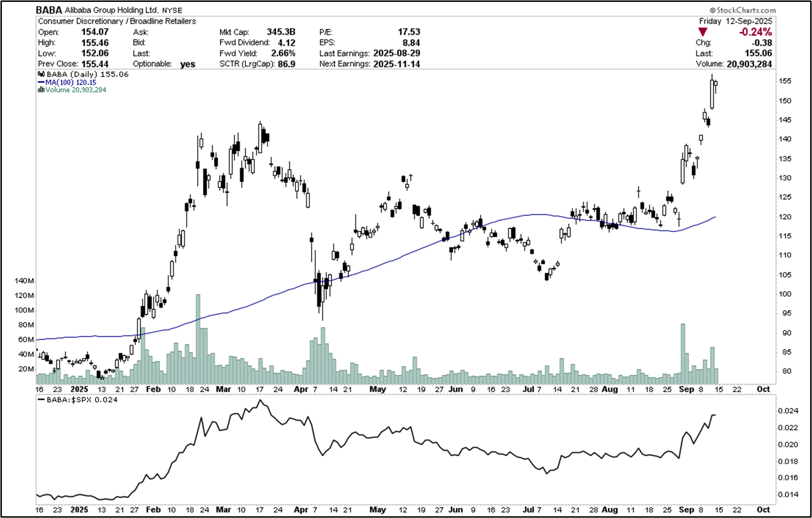
Task: Click the Mkt Cap value 345.3B
Action: (x=281, y=32)
